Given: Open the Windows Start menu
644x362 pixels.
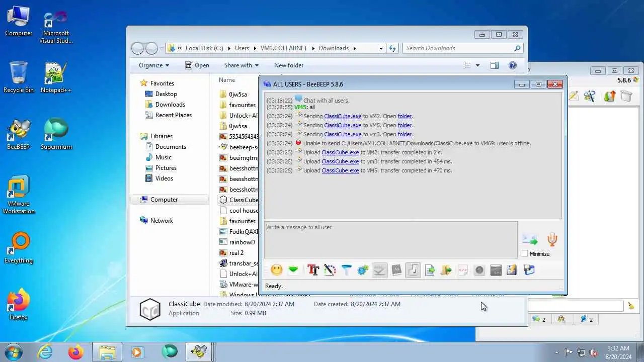Looking at the screenshot, I should point(13,352).
